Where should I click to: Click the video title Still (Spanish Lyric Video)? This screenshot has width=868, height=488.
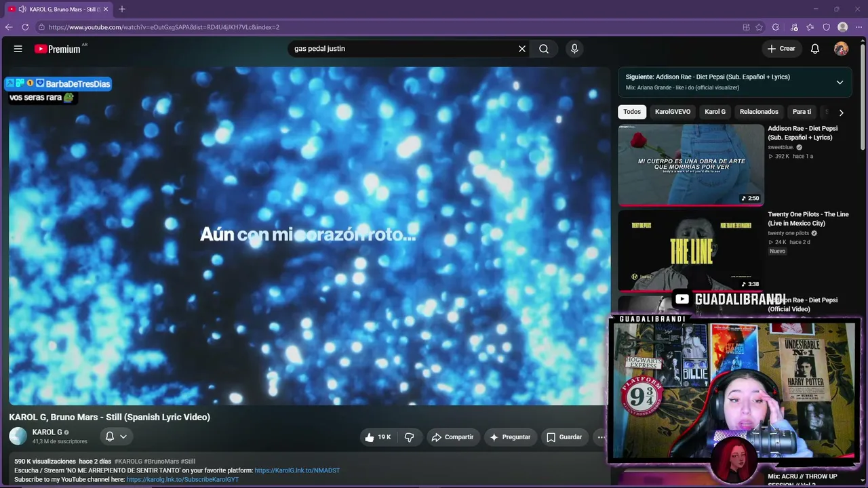110,418
